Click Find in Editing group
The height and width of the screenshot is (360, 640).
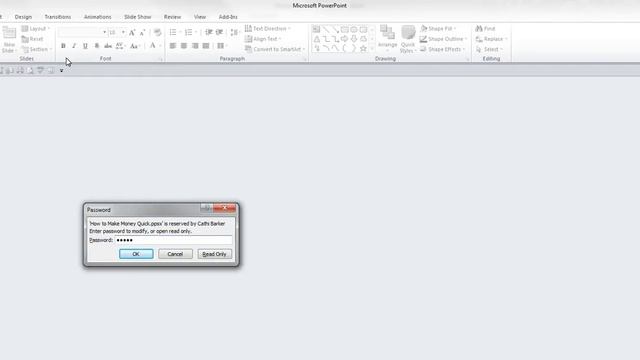(485, 29)
